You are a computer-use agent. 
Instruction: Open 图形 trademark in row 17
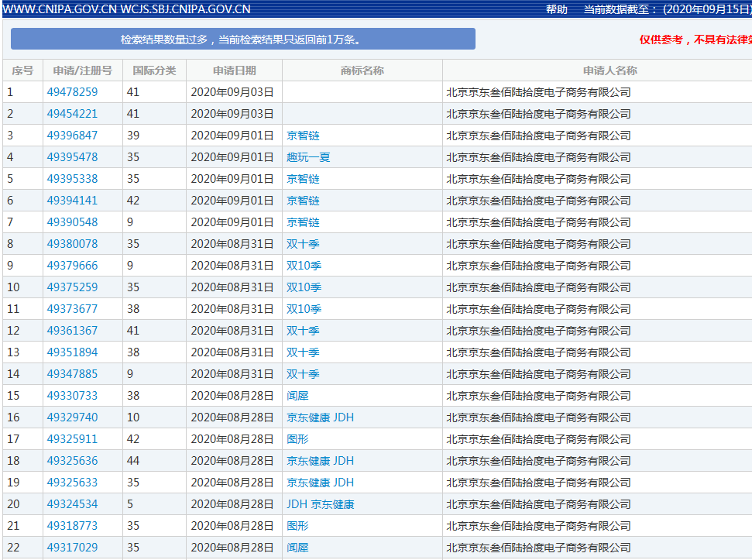pos(298,439)
